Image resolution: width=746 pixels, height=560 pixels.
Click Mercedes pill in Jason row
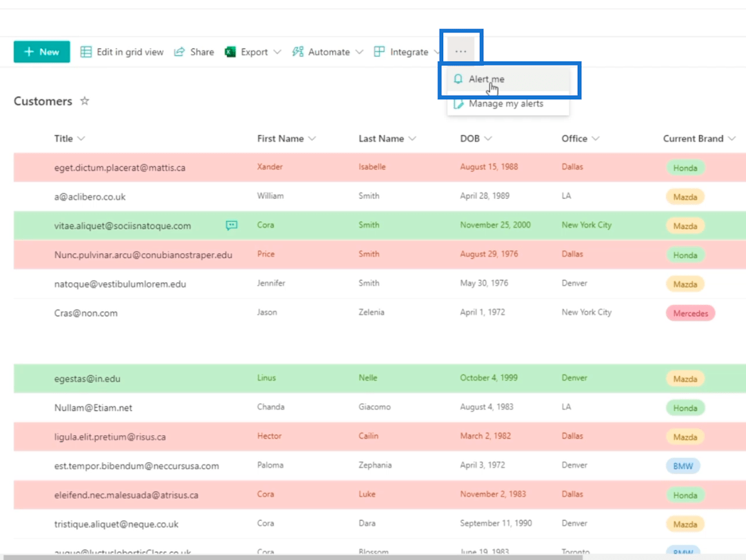690,313
